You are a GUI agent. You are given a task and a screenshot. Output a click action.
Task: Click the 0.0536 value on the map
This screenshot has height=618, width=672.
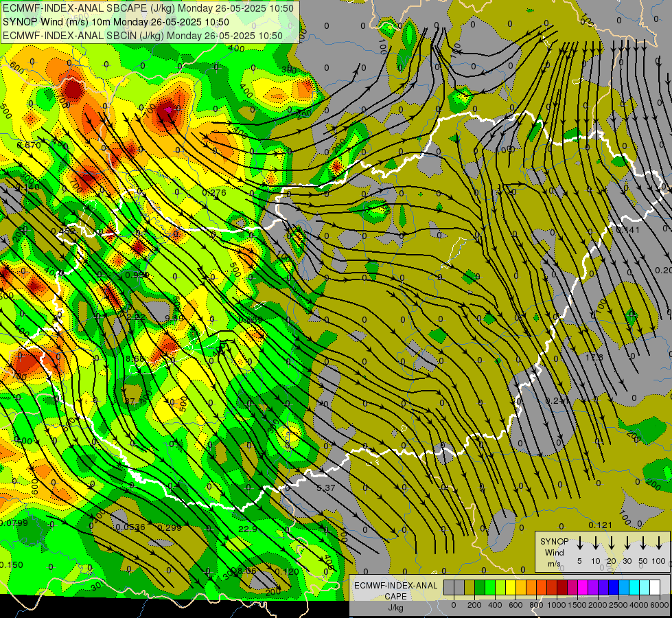pyautogui.click(x=130, y=527)
